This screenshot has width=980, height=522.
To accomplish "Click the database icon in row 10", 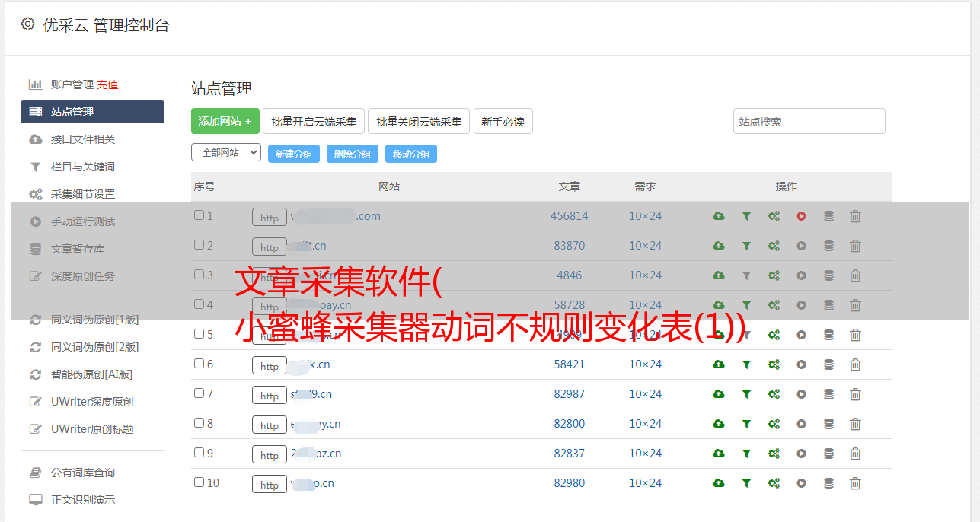I will [828, 483].
